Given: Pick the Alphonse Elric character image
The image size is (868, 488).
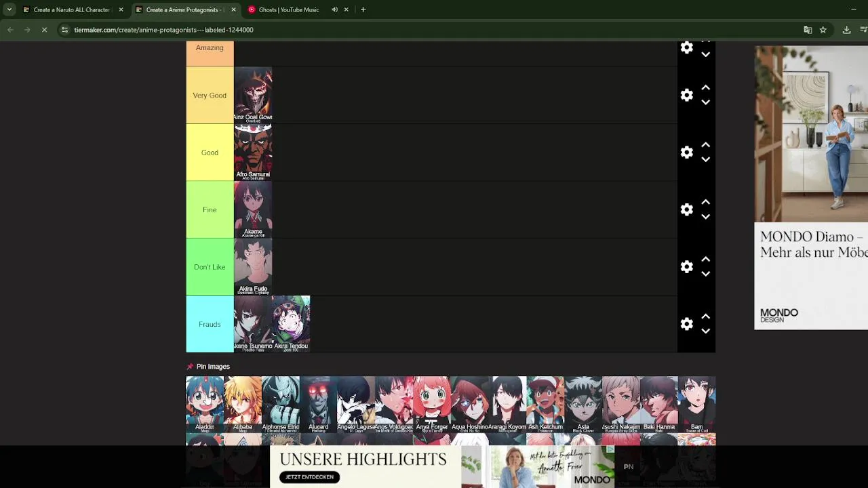Looking at the screenshot, I should [x=281, y=405].
